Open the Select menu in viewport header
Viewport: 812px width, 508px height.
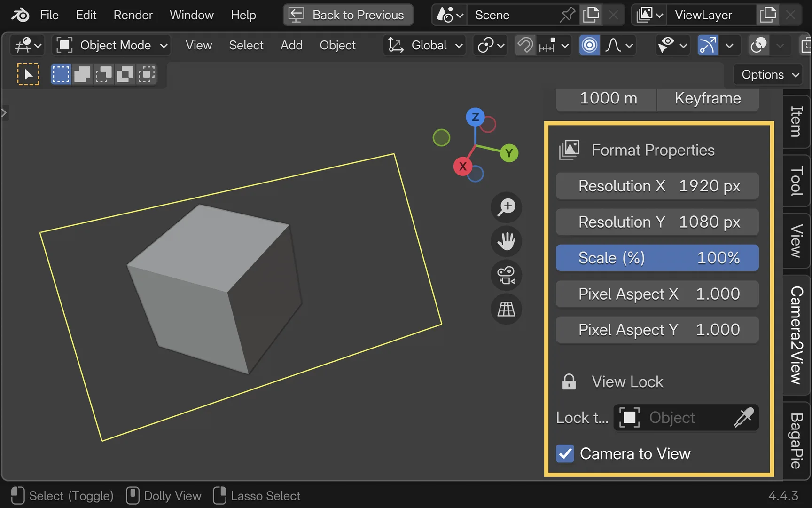click(x=246, y=46)
